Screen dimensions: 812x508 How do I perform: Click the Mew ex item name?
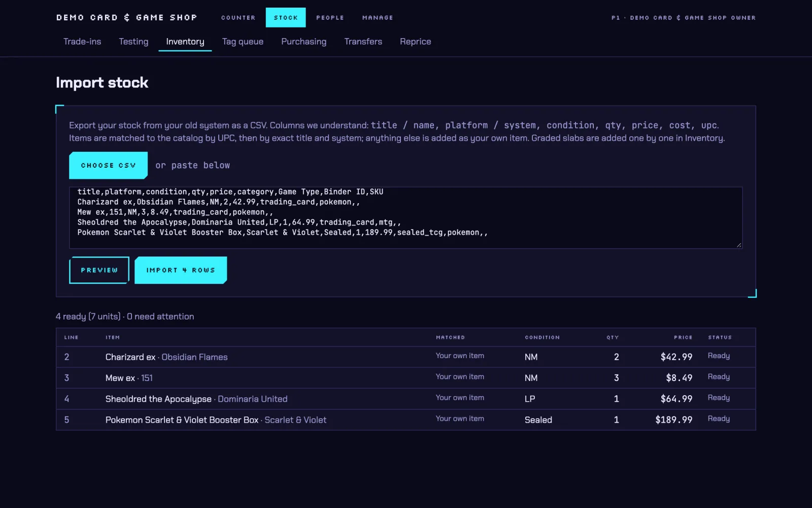click(120, 378)
